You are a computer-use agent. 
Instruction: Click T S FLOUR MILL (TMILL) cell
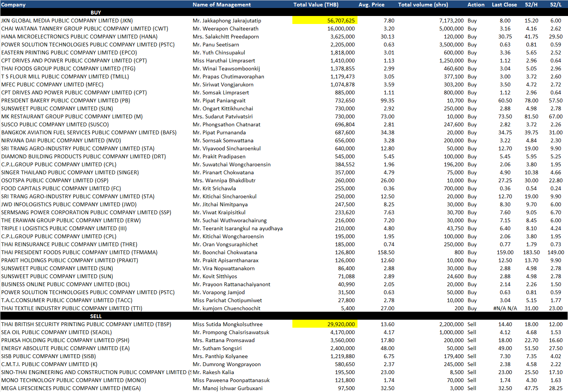65,76
